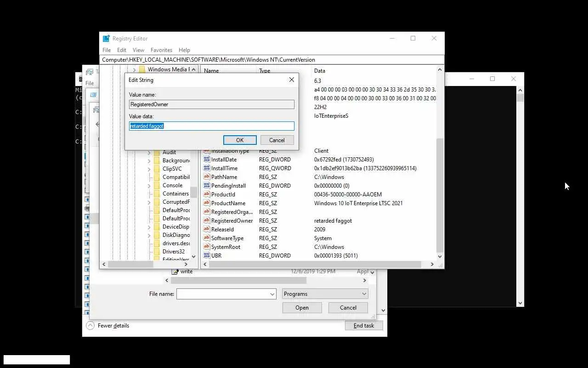Click the UBR DWORD value icon

[x=207, y=256]
